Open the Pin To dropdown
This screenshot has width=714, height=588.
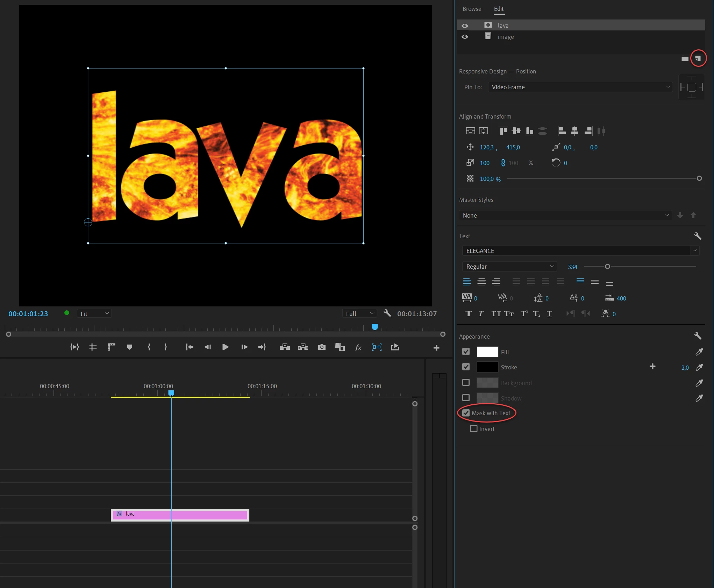(580, 87)
